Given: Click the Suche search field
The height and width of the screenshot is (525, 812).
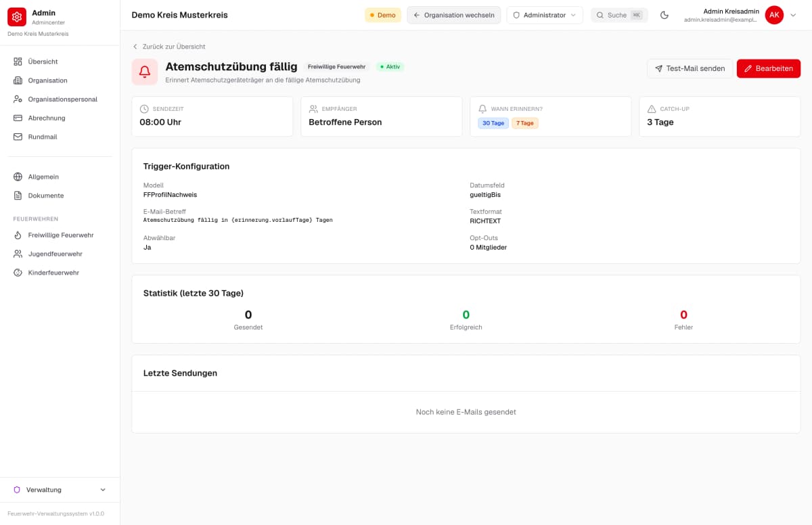Looking at the screenshot, I should [x=619, y=15].
